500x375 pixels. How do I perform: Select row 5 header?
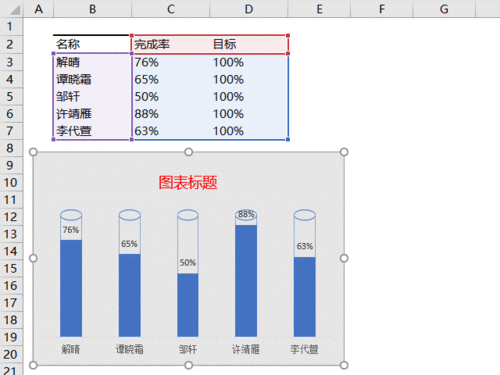pos(10,97)
